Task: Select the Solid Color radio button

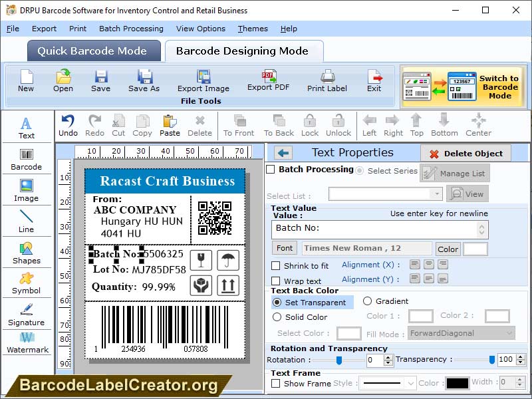Action: (x=279, y=316)
